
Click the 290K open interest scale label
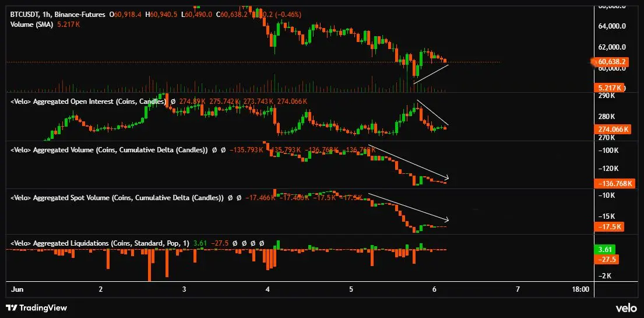(x=607, y=96)
